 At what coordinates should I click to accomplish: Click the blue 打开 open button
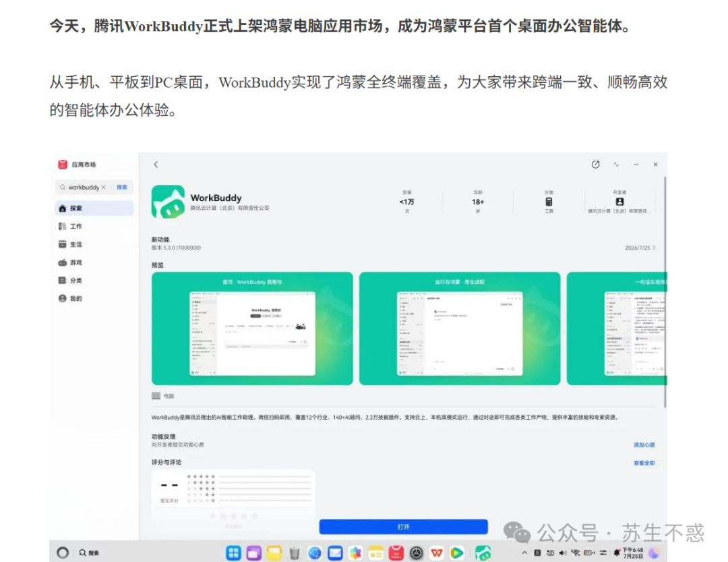[404, 527]
